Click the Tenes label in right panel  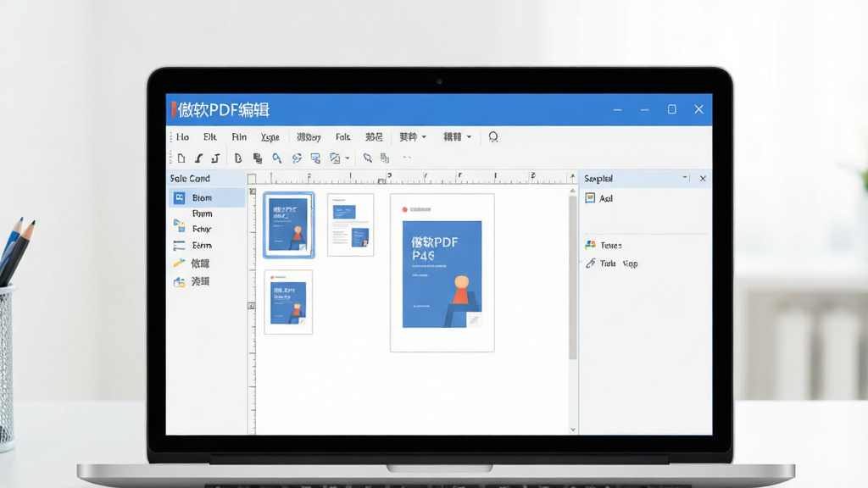(x=611, y=245)
